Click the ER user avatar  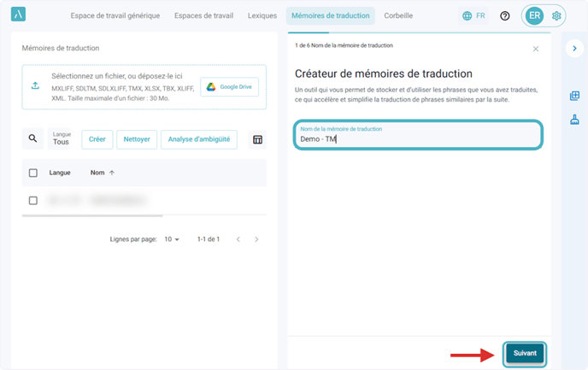[534, 16]
